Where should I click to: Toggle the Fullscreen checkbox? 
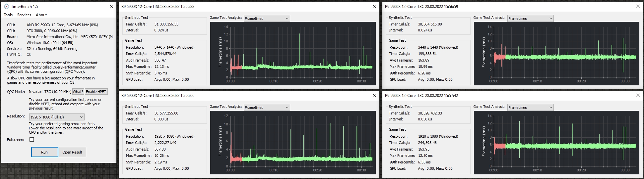[x=32, y=140]
